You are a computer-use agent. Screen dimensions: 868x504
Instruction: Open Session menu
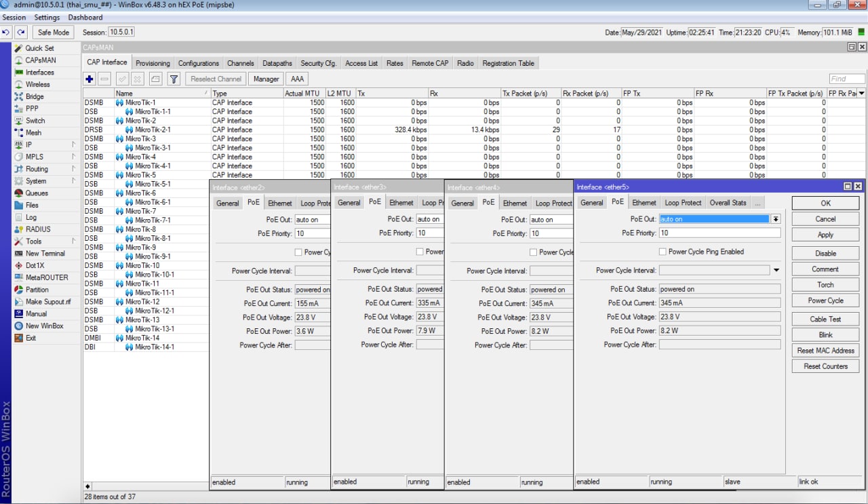pos(14,18)
